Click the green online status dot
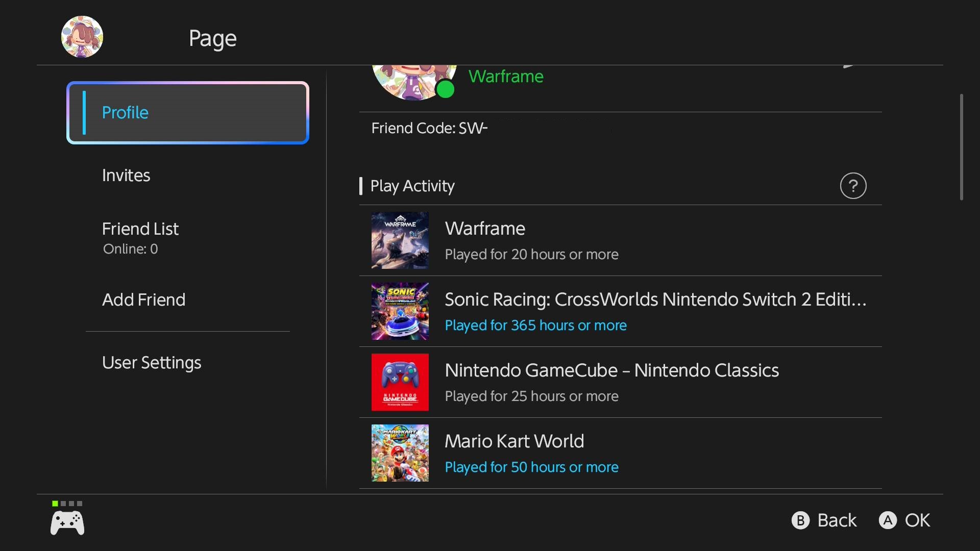Image resolution: width=980 pixels, height=551 pixels. click(446, 89)
